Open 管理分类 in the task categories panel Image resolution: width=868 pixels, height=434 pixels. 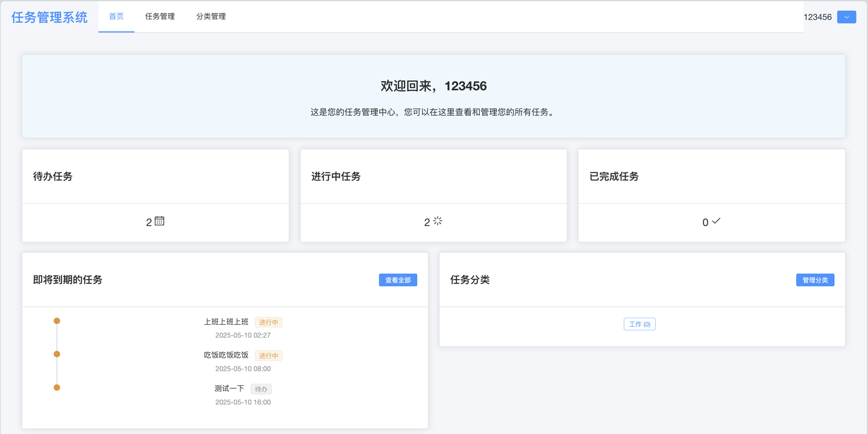coord(815,280)
